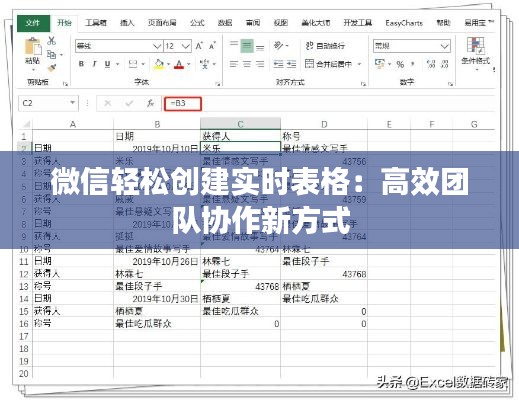Expand the number format dropdown
The height and width of the screenshot is (400, 519).
[444, 46]
